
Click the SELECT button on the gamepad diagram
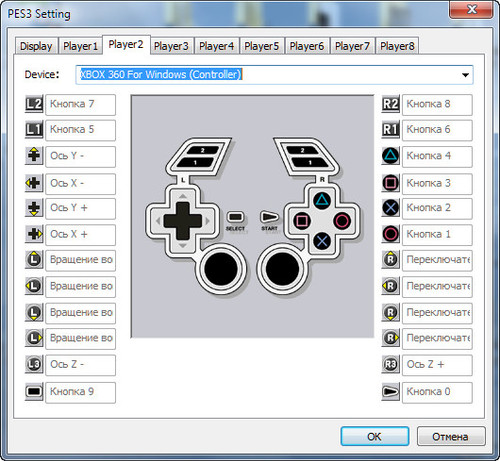pyautogui.click(x=235, y=217)
